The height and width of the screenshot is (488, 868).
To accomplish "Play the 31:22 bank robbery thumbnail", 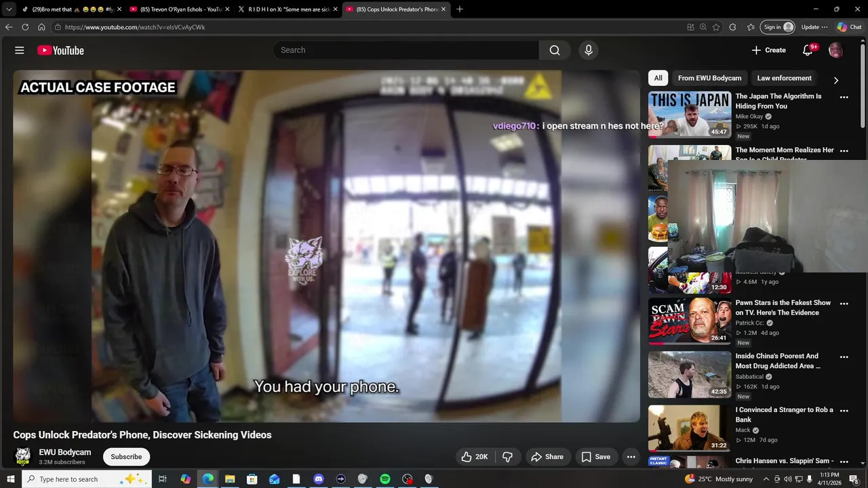I will coord(690,428).
